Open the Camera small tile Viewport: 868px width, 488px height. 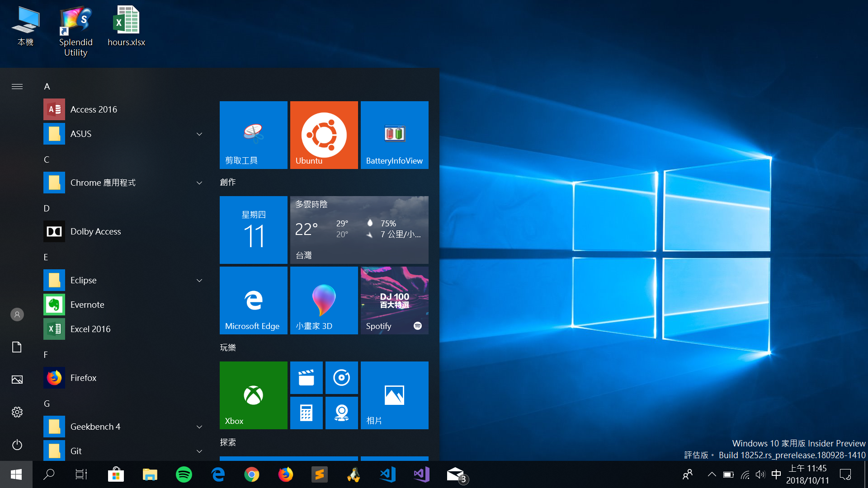tap(342, 413)
